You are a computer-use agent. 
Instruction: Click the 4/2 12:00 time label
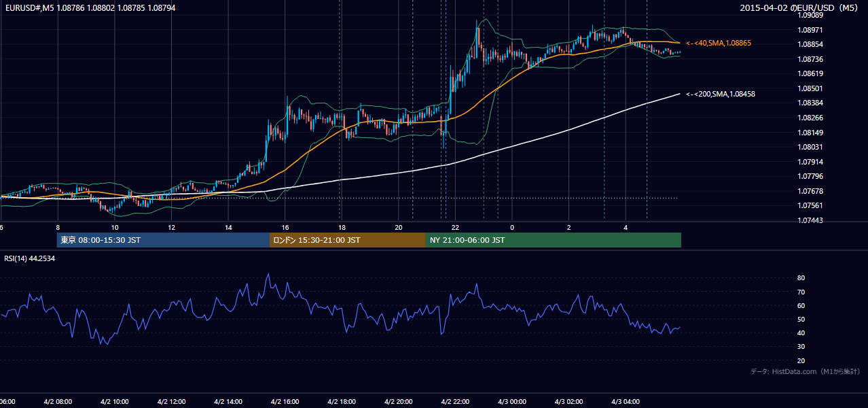[x=171, y=401]
